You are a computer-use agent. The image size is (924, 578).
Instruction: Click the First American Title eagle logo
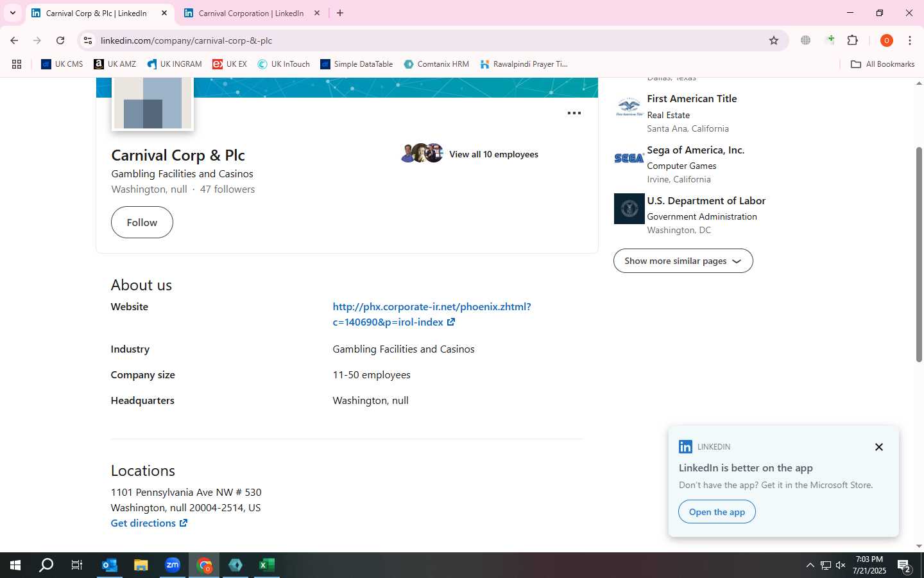coord(629,107)
